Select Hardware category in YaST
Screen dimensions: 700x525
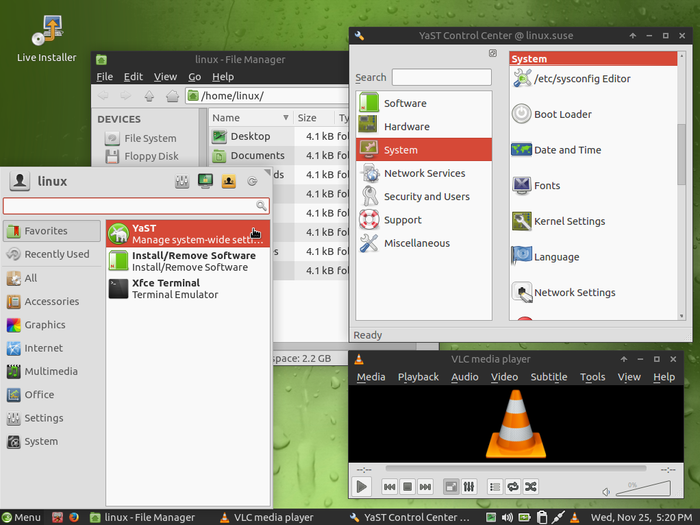pyautogui.click(x=406, y=127)
